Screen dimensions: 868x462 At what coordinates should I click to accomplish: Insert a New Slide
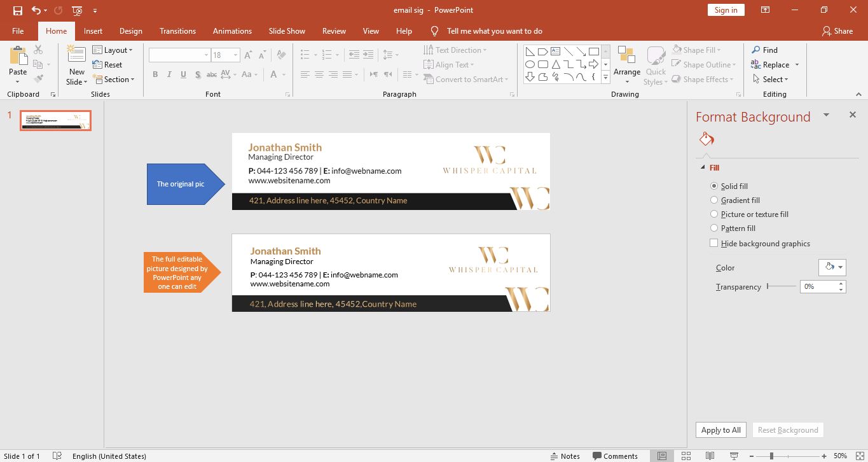pos(76,66)
